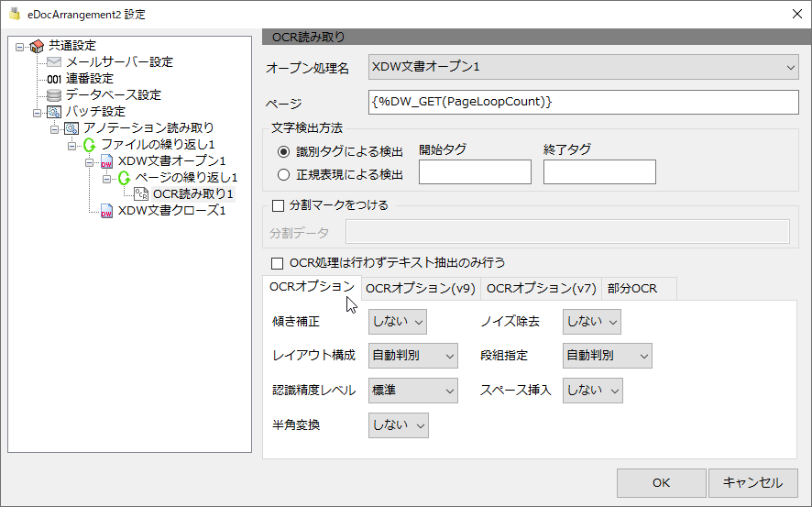812x507 pixels.
Task: Select 連番設定 in the tree
Action: point(90,79)
